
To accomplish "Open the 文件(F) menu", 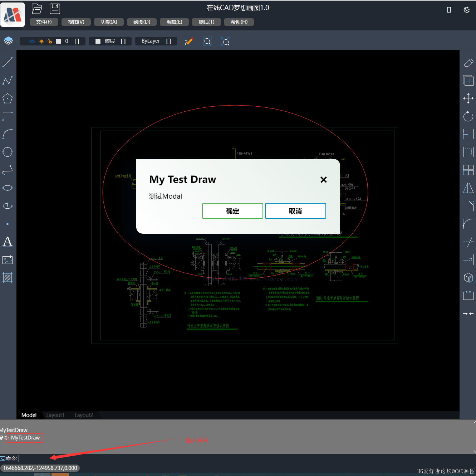I will pos(44,22).
